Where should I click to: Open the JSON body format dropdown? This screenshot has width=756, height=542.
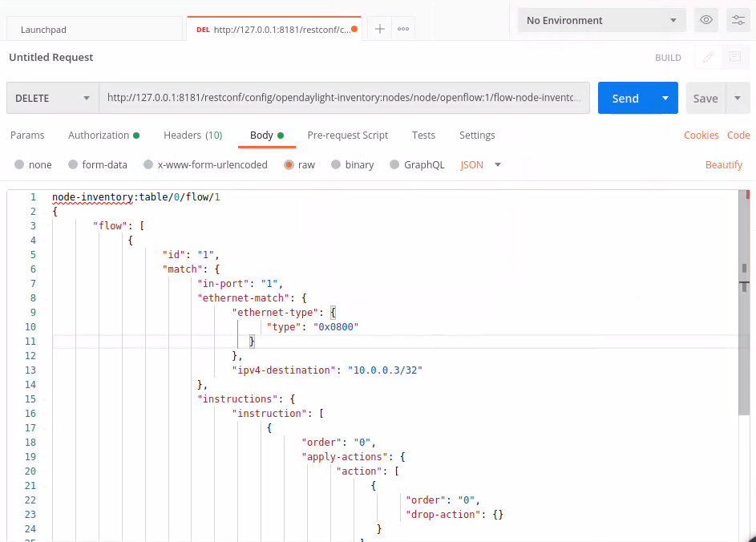pos(481,164)
